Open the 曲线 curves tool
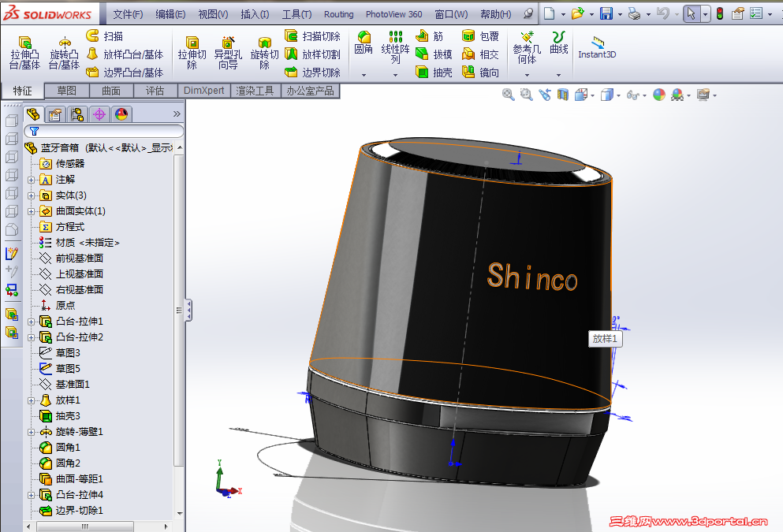Viewport: 783px width, 532px height. [558, 43]
